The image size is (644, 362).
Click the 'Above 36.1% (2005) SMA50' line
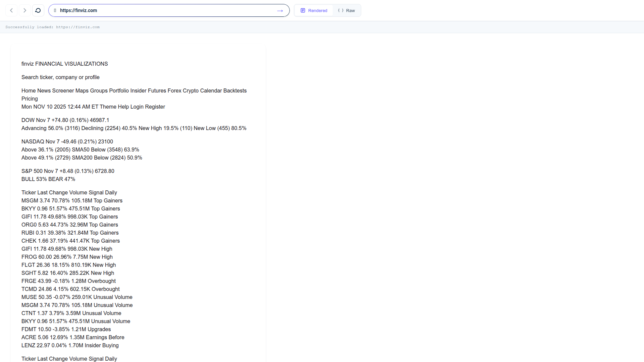[x=80, y=149]
